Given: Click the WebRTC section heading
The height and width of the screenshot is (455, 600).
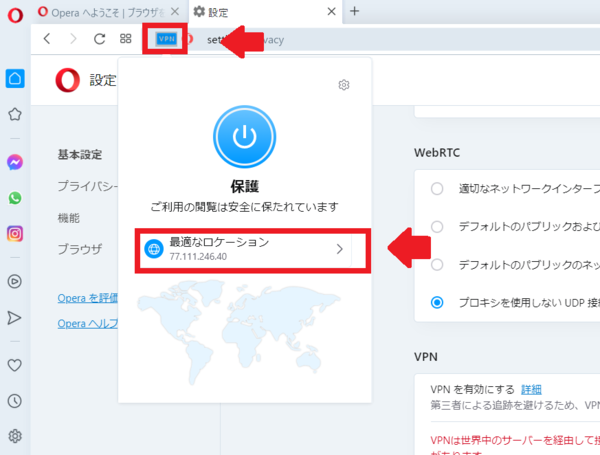Looking at the screenshot, I should [437, 153].
